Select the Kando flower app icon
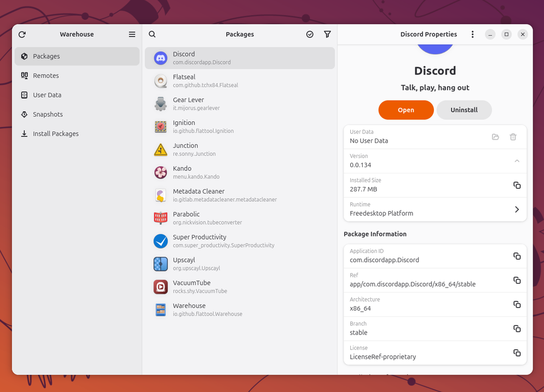Image resolution: width=544 pixels, height=392 pixels. coord(160,172)
